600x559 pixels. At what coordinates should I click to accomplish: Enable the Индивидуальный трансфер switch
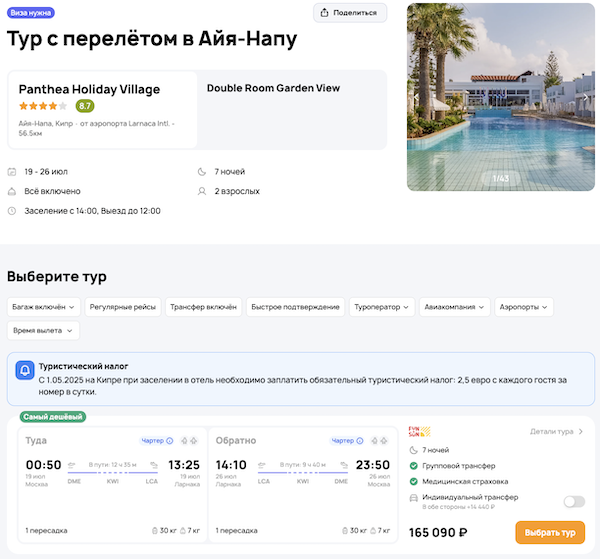574,501
